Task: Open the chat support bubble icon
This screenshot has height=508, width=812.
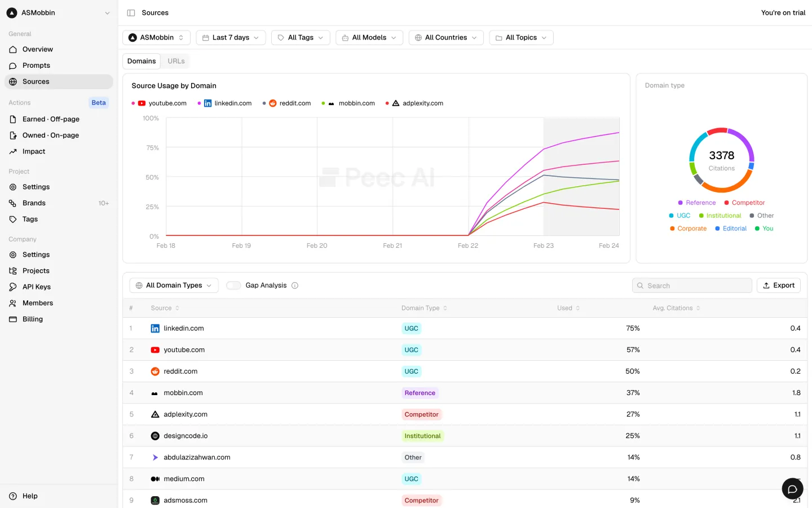Action: [792, 489]
